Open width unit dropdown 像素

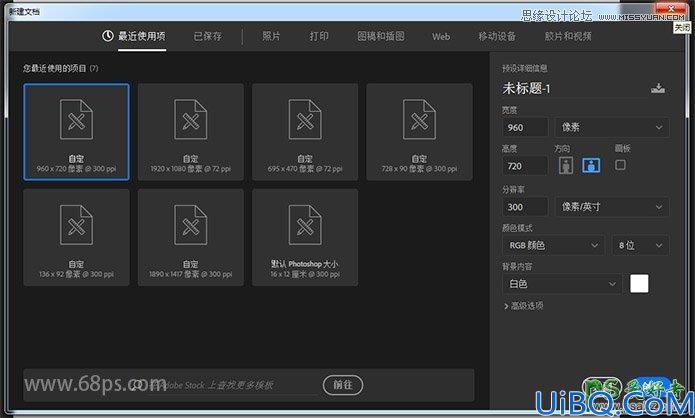click(x=612, y=128)
